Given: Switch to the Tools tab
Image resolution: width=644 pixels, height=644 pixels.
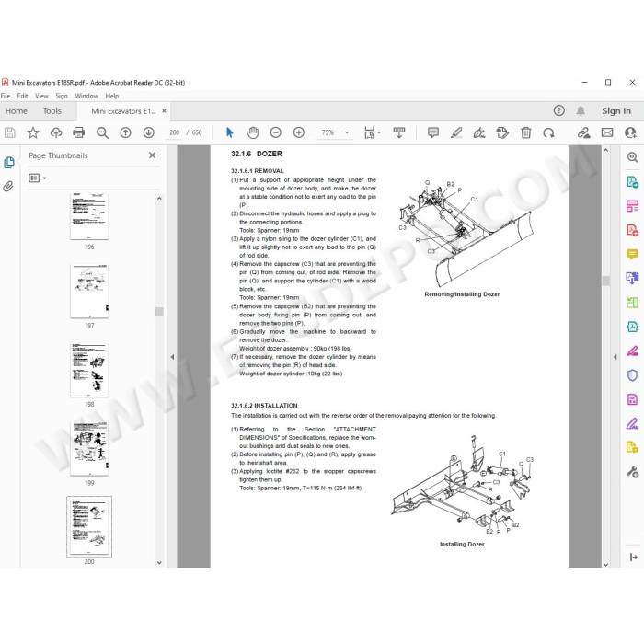Looking at the screenshot, I should tap(52, 111).
